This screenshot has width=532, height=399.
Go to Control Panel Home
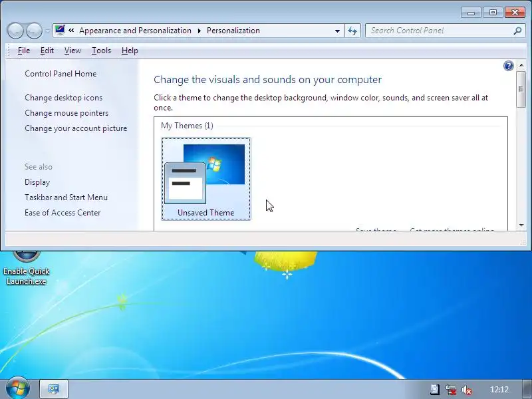[61, 74]
